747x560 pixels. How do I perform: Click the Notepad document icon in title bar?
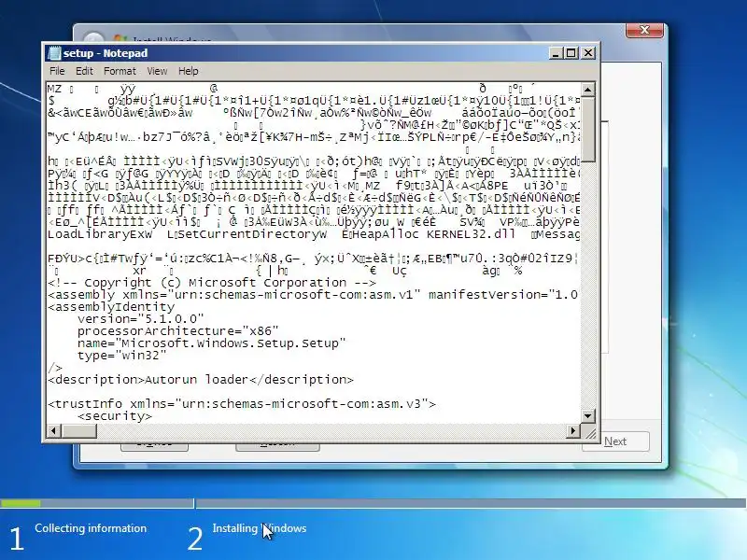[x=54, y=53]
